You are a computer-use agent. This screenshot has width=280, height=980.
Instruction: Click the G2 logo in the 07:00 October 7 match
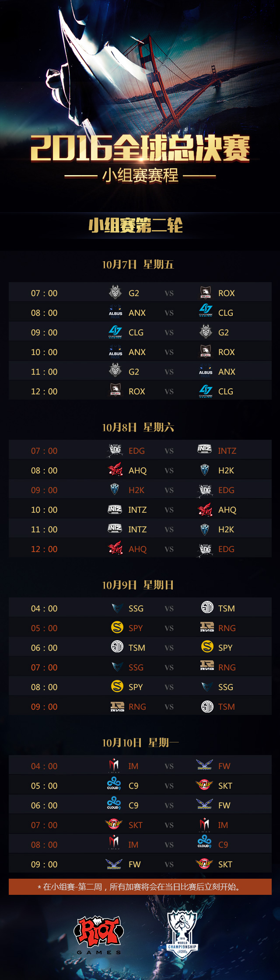115,292
